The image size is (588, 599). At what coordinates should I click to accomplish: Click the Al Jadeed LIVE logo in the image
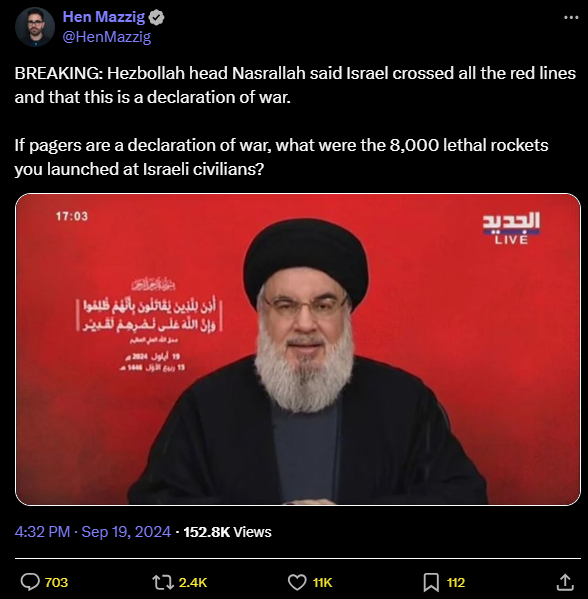[x=511, y=228]
